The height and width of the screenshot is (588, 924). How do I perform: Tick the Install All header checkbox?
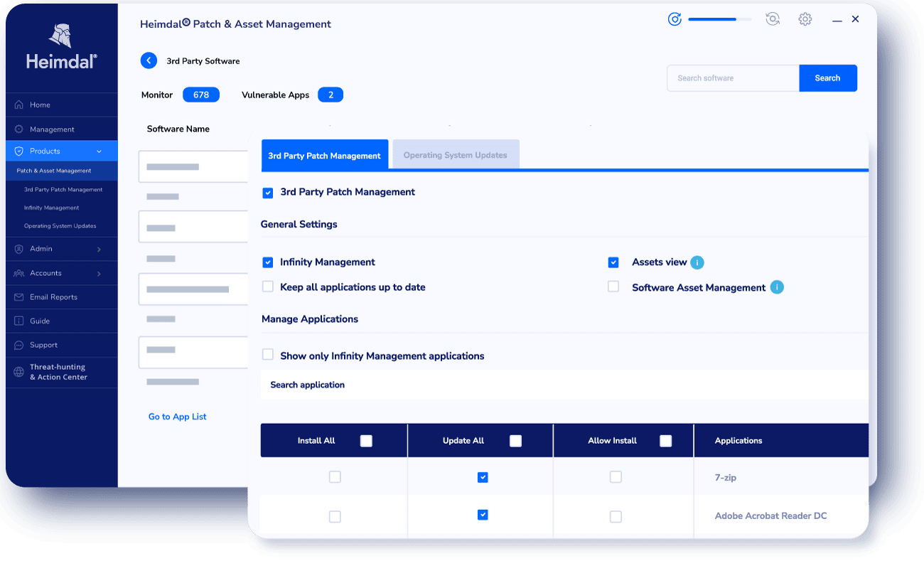click(366, 441)
